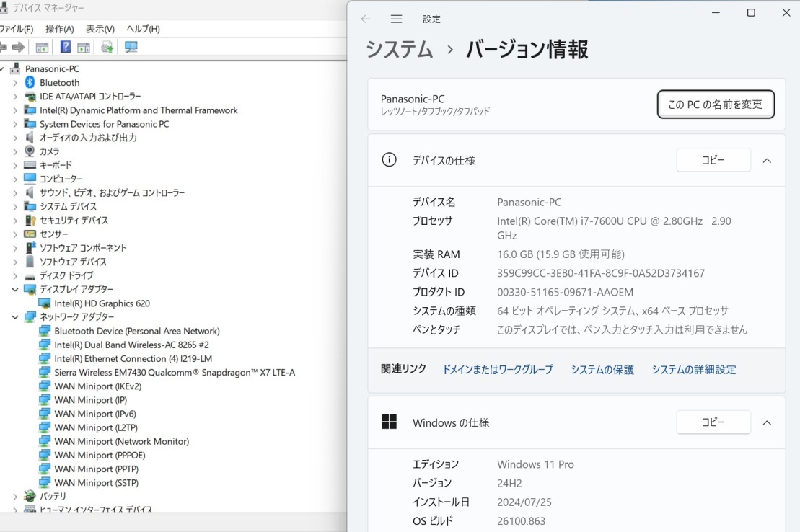Expand the IDE ATA/ATAPI コントローラー node
This screenshot has width=800, height=532.
pyautogui.click(x=15, y=97)
